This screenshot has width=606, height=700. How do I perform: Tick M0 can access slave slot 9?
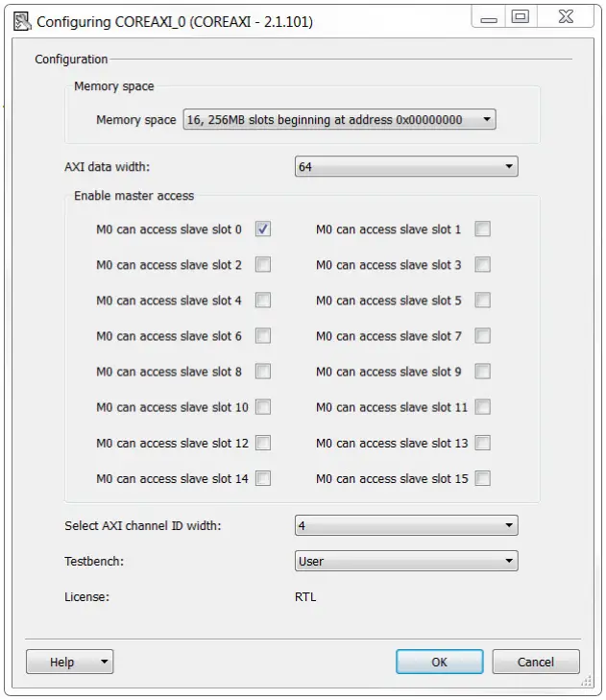(483, 372)
